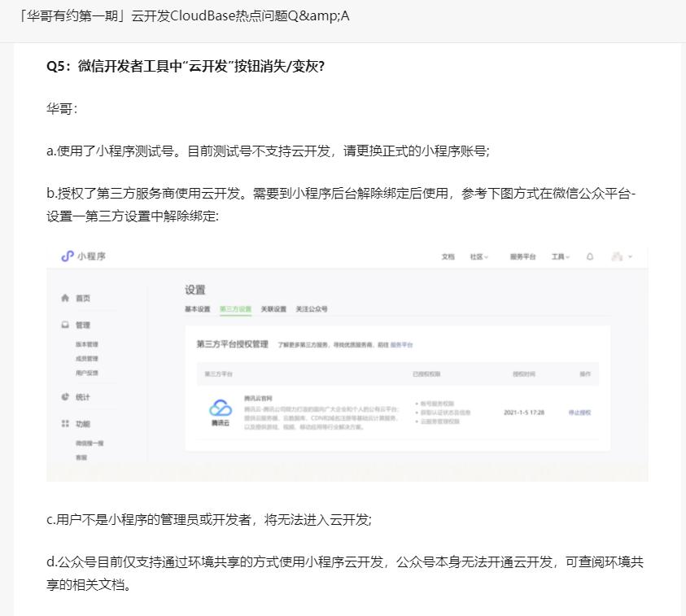Viewport: 686px width, 616px height.
Task: Click the 授权时间 column header
Action: pos(524,374)
